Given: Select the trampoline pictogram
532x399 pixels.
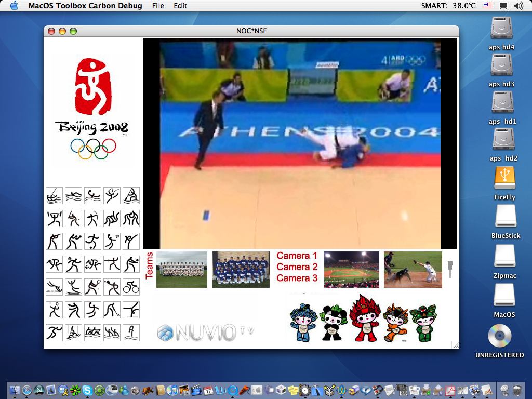Looking at the screenshot, I should coord(74,287).
